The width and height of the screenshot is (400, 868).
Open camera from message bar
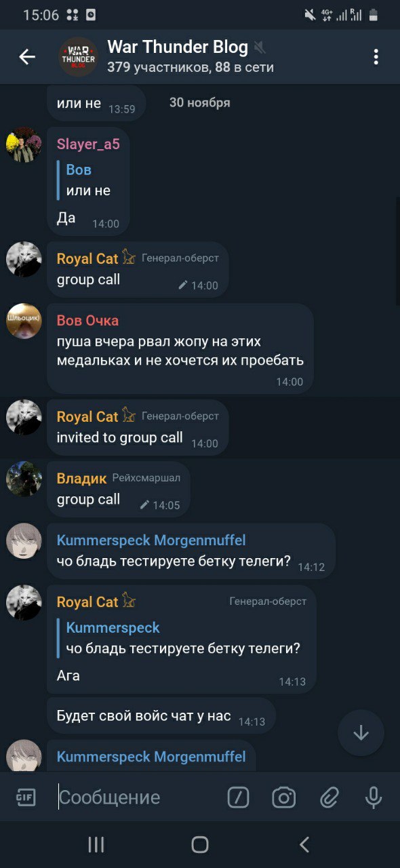284,797
